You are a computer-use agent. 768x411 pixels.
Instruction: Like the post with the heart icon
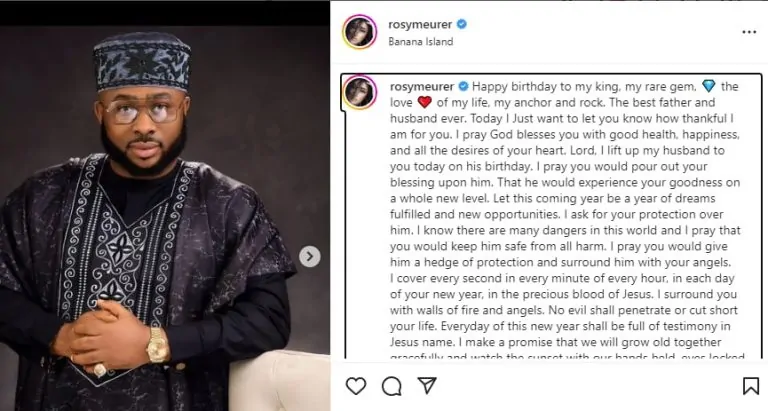click(x=355, y=386)
